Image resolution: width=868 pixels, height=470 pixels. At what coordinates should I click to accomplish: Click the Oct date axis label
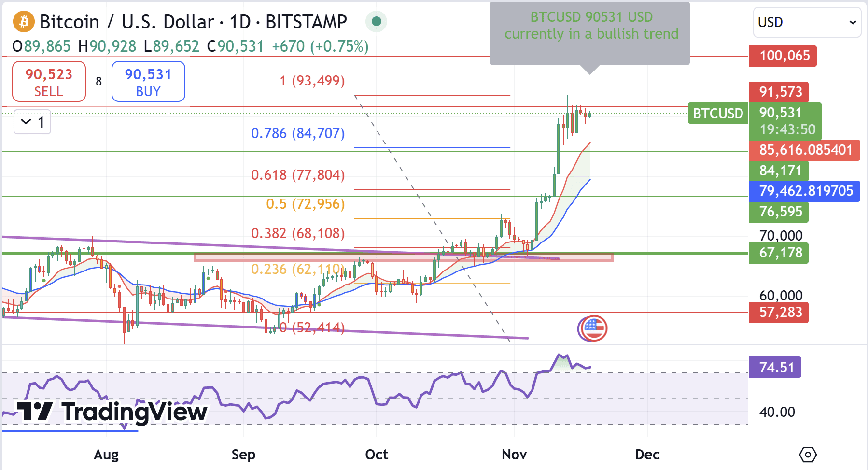tap(377, 455)
